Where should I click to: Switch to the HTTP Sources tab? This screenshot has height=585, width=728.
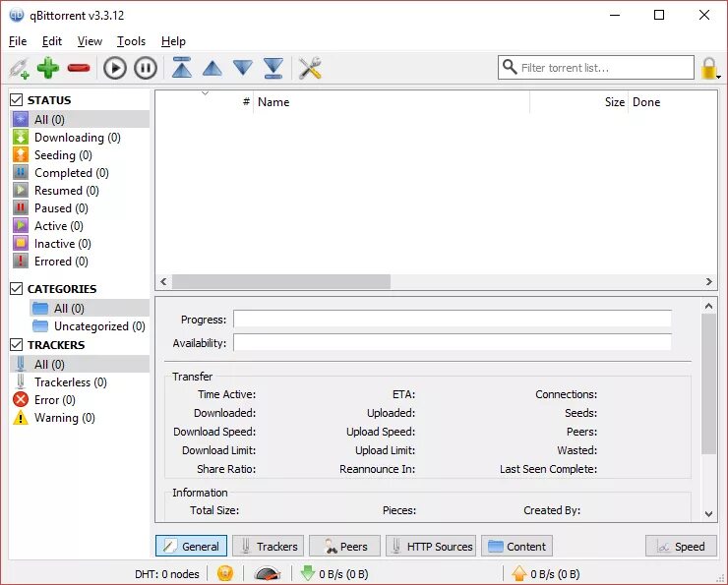click(431, 546)
